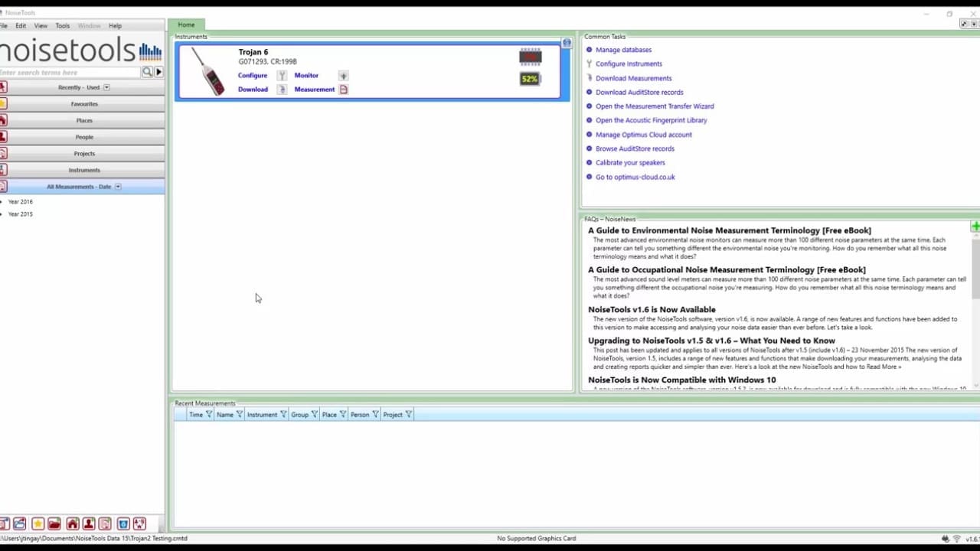The image size is (980, 551).
Task: Open the View menu
Action: (x=41, y=26)
